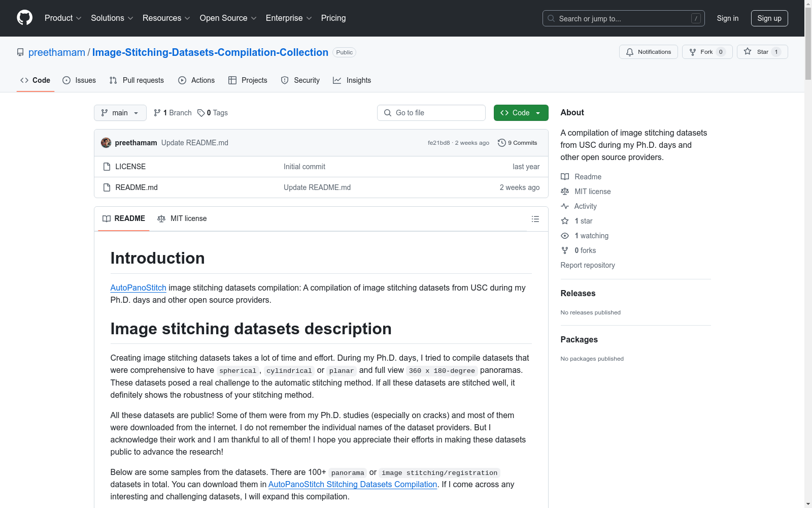The height and width of the screenshot is (508, 812).
Task: Click the 9 Commits text
Action: [523, 143]
